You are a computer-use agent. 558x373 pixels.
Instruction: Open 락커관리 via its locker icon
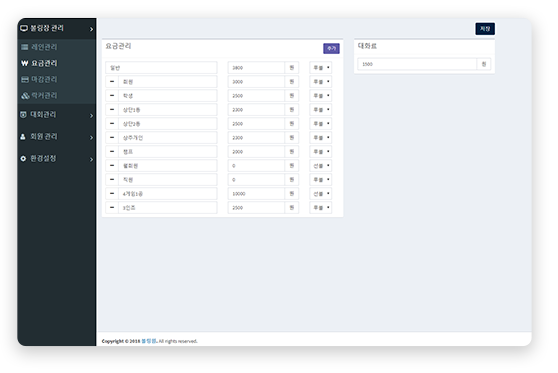coord(25,95)
